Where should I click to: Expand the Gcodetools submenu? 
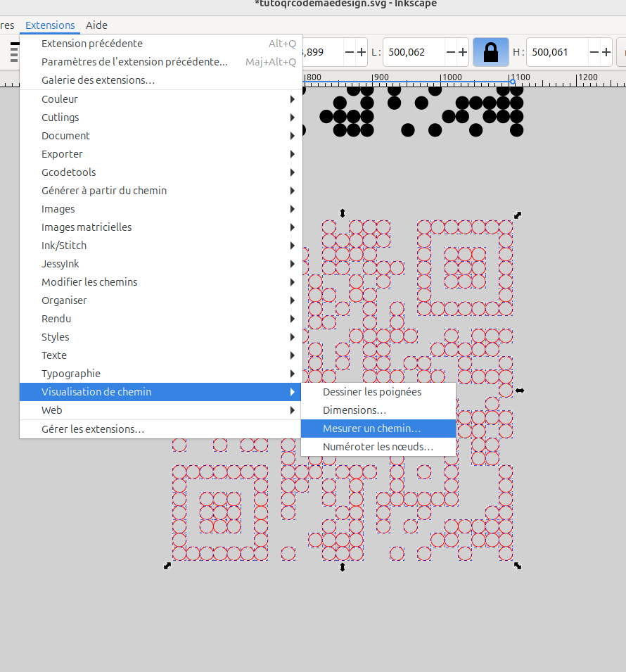69,172
